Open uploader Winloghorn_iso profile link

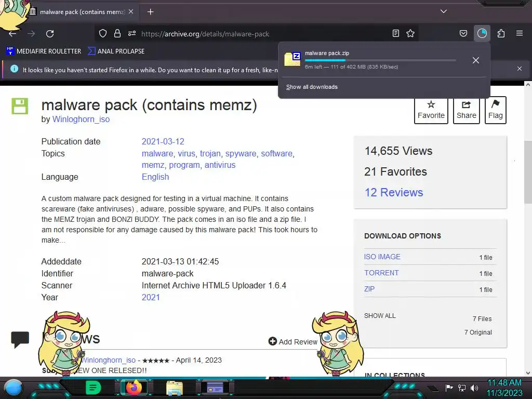(x=81, y=119)
